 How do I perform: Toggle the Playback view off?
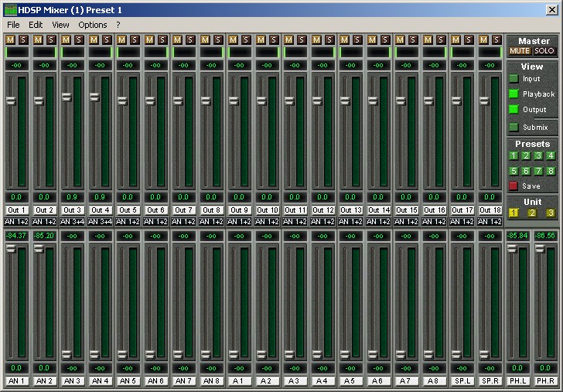(x=514, y=94)
